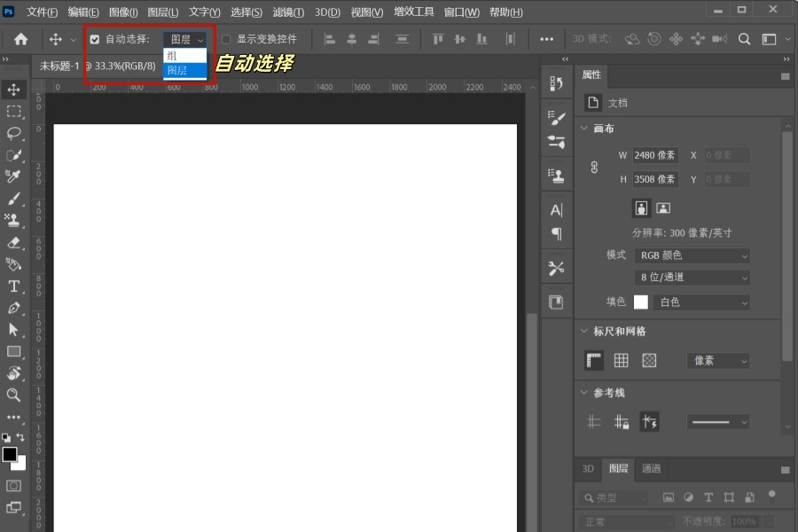The image size is (798, 532).
Task: Open the search magnifier in options bar
Action: point(744,39)
